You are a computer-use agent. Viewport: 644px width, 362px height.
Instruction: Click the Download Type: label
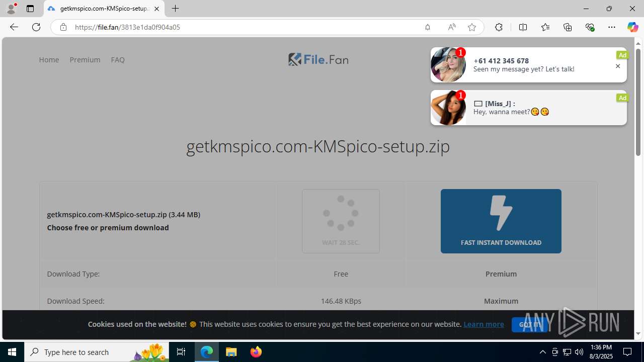[x=73, y=274]
